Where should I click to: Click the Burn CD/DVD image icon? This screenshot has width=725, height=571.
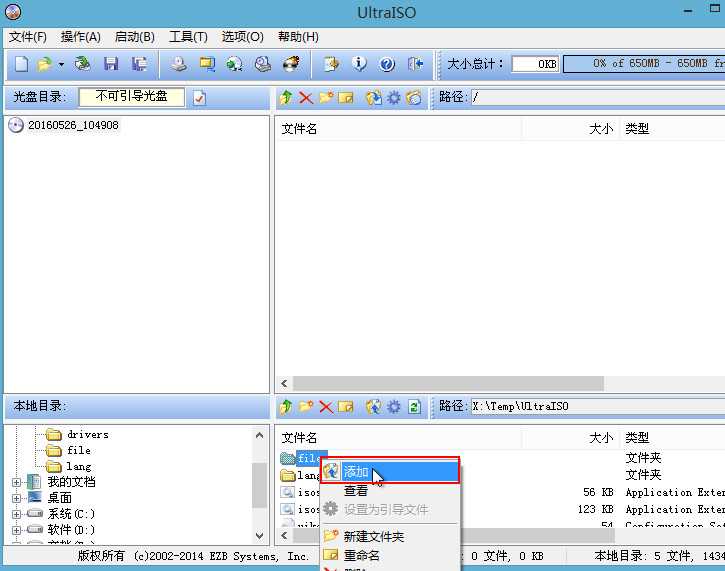point(291,64)
